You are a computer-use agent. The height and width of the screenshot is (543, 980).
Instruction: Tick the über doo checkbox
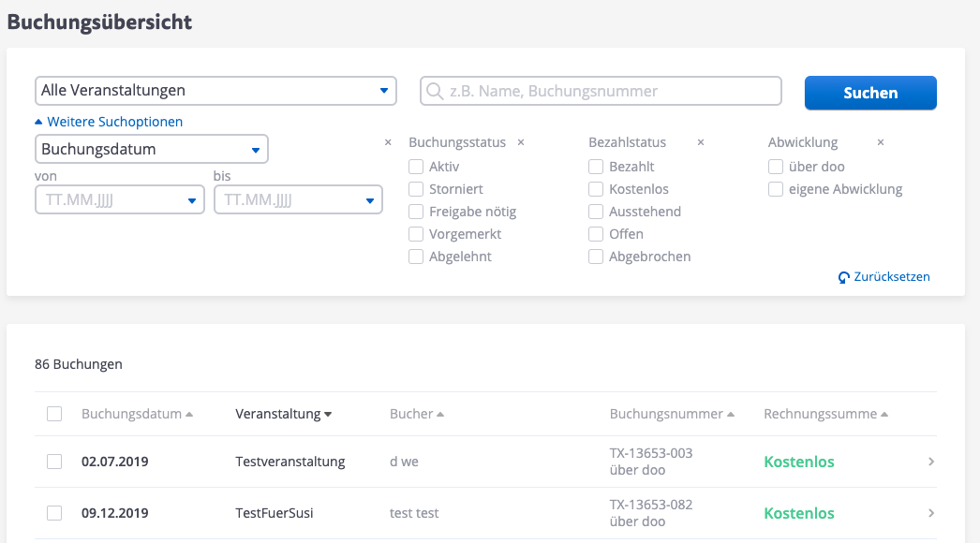[x=776, y=167]
